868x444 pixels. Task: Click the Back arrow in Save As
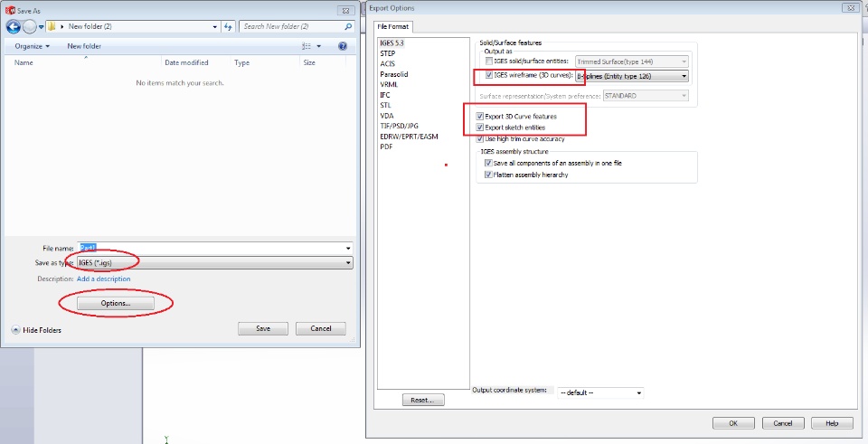point(14,26)
